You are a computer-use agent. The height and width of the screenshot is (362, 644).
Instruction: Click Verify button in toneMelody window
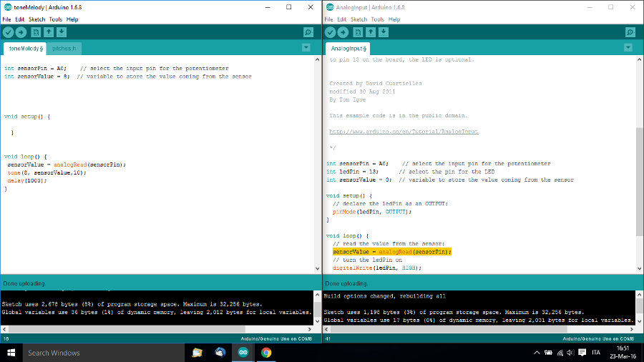(8, 32)
